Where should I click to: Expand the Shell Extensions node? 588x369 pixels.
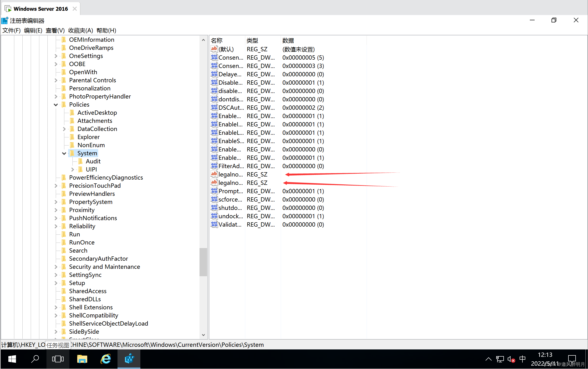pos(56,307)
